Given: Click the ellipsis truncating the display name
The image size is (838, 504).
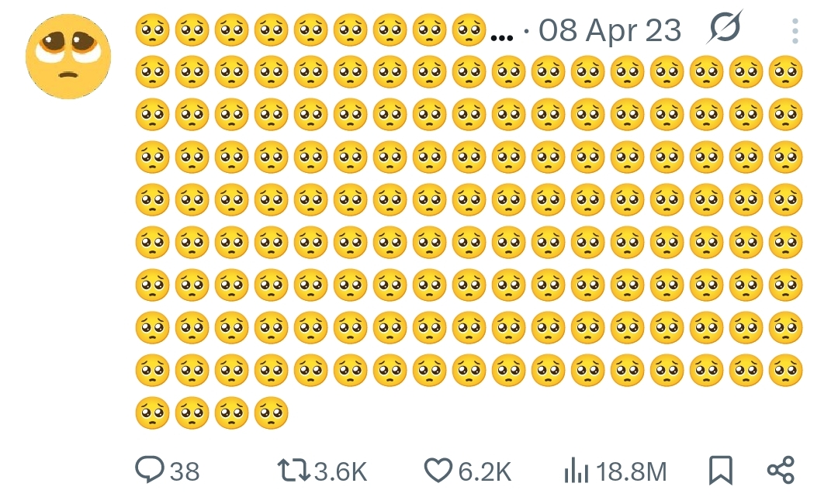Looking at the screenshot, I should pyautogui.click(x=503, y=35).
